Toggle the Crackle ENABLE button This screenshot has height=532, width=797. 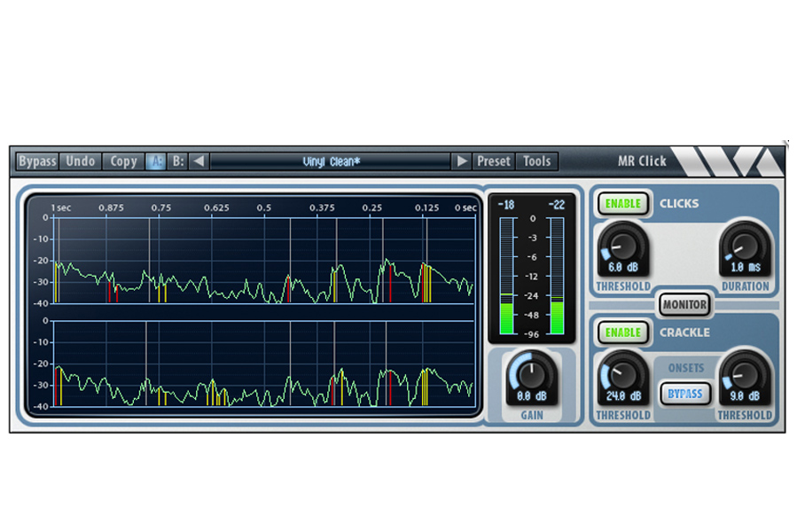point(623,332)
